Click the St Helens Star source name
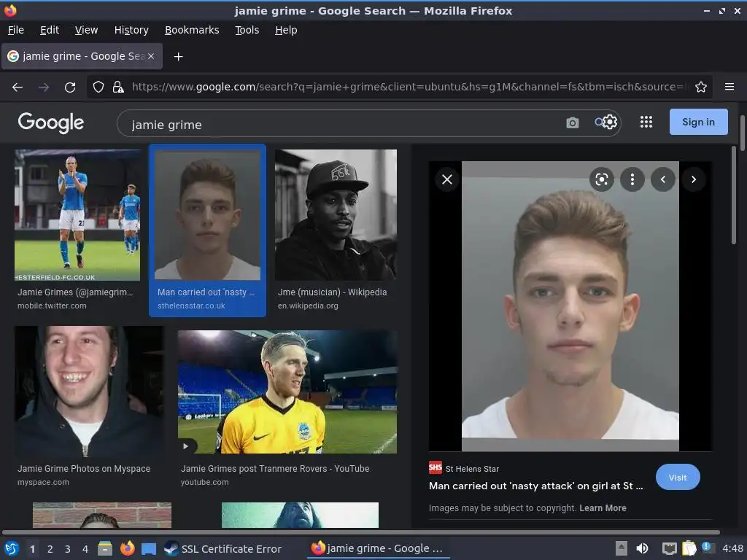Viewport: 747px width, 560px height. click(x=472, y=469)
